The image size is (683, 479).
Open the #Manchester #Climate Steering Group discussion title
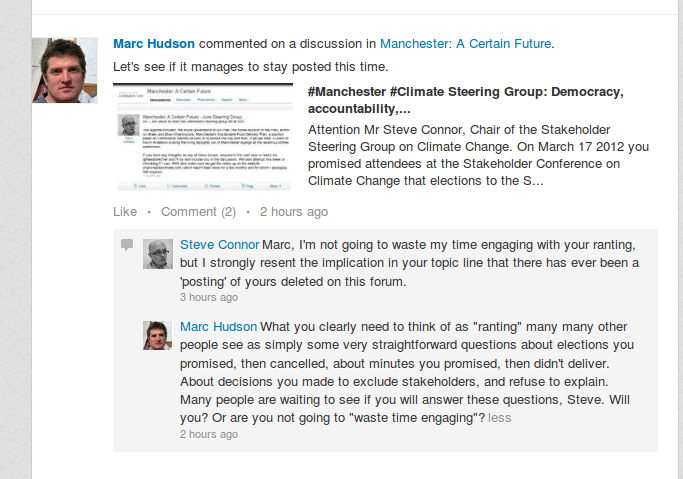pos(465,100)
